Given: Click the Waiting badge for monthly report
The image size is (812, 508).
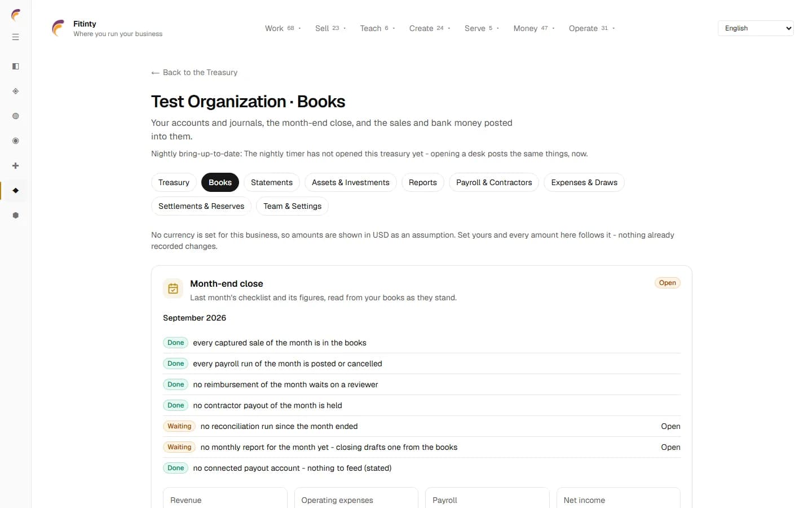Looking at the screenshot, I should click(179, 447).
